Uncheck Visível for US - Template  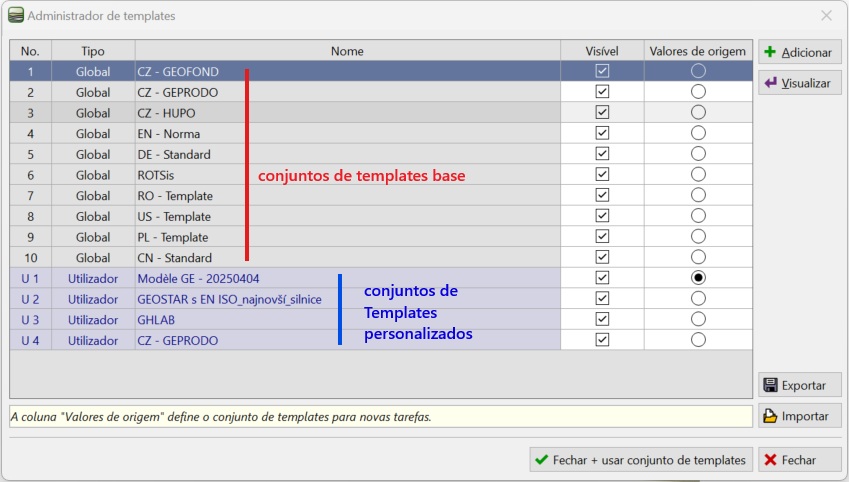click(602, 216)
